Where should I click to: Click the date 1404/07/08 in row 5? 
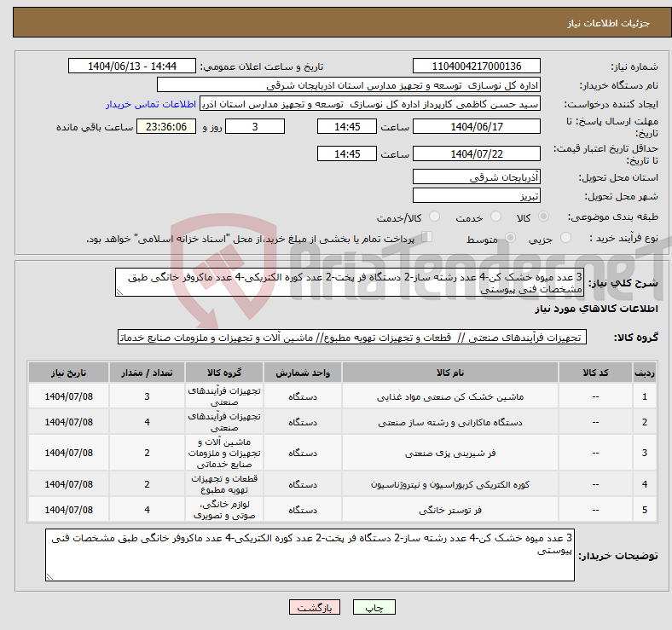68,510
